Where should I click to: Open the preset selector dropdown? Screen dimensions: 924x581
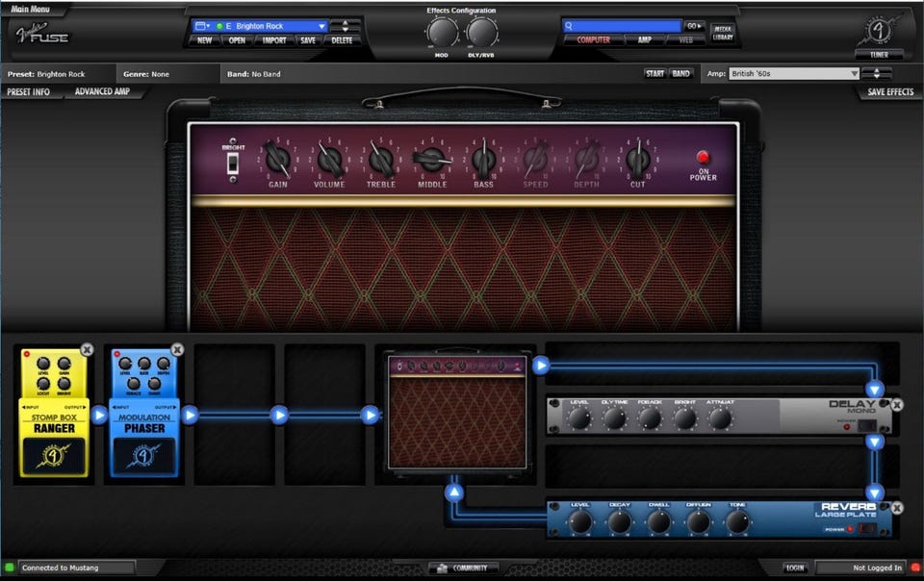[321, 26]
